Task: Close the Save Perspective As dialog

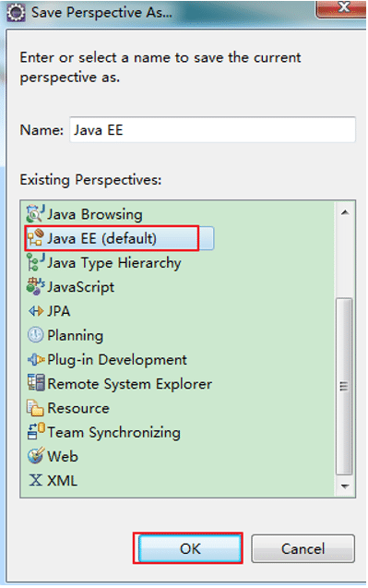Action: [342, 8]
